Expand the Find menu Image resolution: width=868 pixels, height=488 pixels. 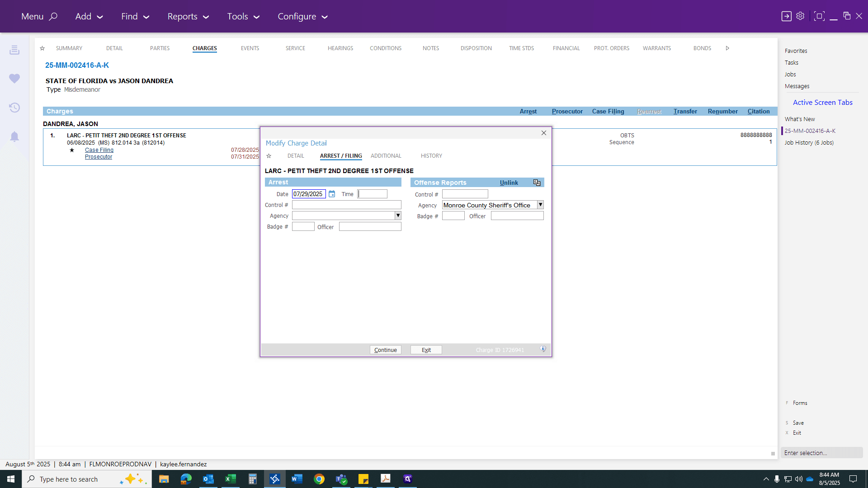(135, 16)
